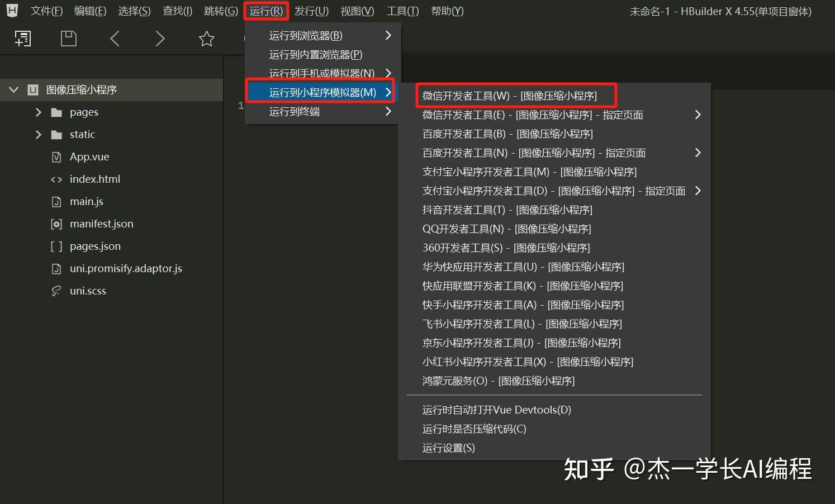This screenshot has height=504, width=835.
Task: Click the App.vue file icon
Action: click(56, 157)
